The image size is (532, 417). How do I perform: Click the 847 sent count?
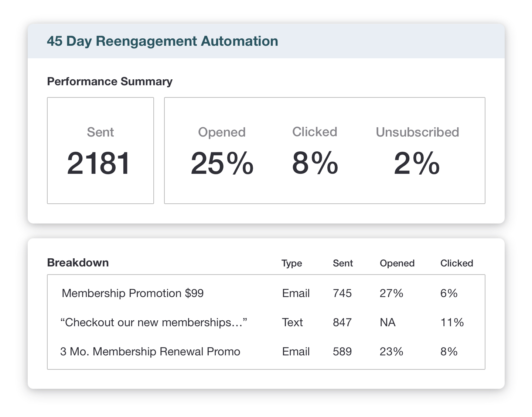[x=342, y=323]
